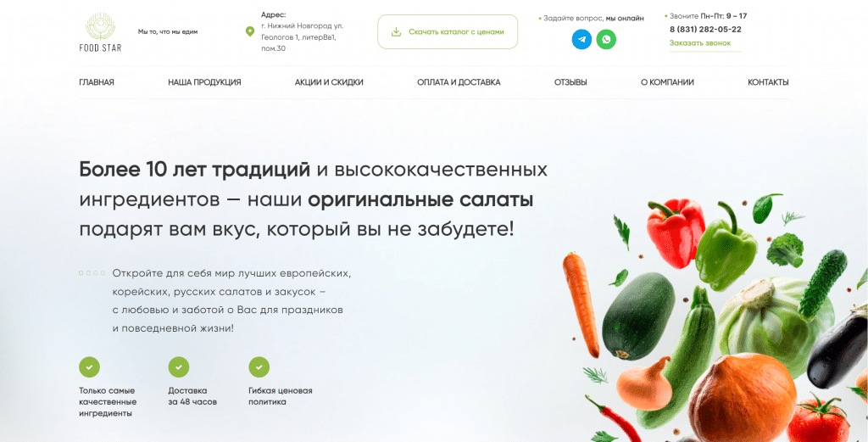Click the checkmark above "Гибкая ценовая политика"
The width and height of the screenshot is (868, 442).
259,366
